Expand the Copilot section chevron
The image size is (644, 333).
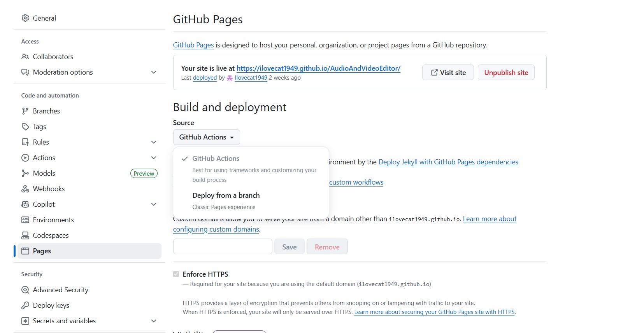[154, 204]
